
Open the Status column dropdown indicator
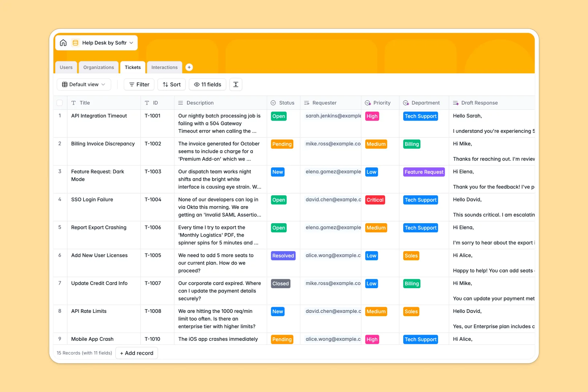[273, 103]
